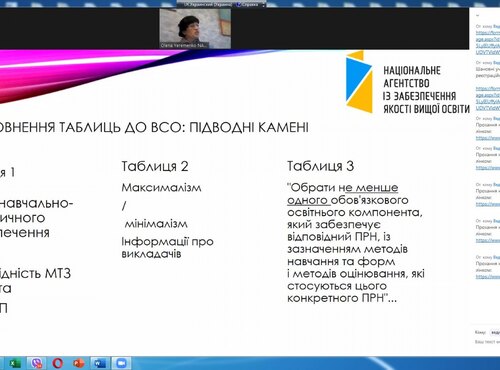The height and width of the screenshot is (370, 500).
Task: Open chat recipient dropdown at bottom
Action: 495,332
